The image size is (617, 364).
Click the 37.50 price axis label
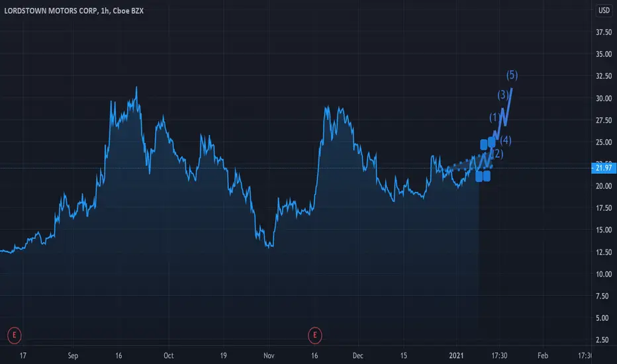[604, 32]
